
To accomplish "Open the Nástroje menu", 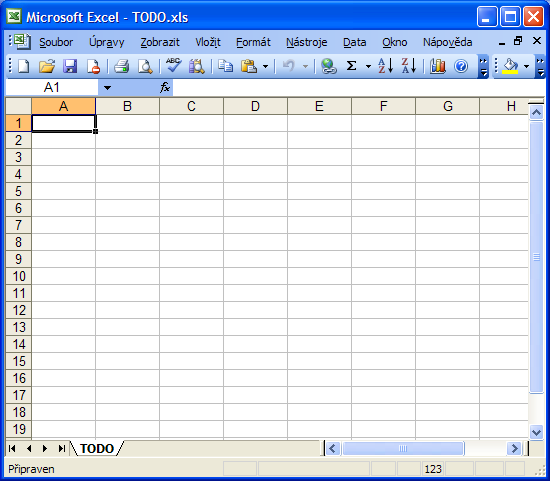I will (x=307, y=42).
